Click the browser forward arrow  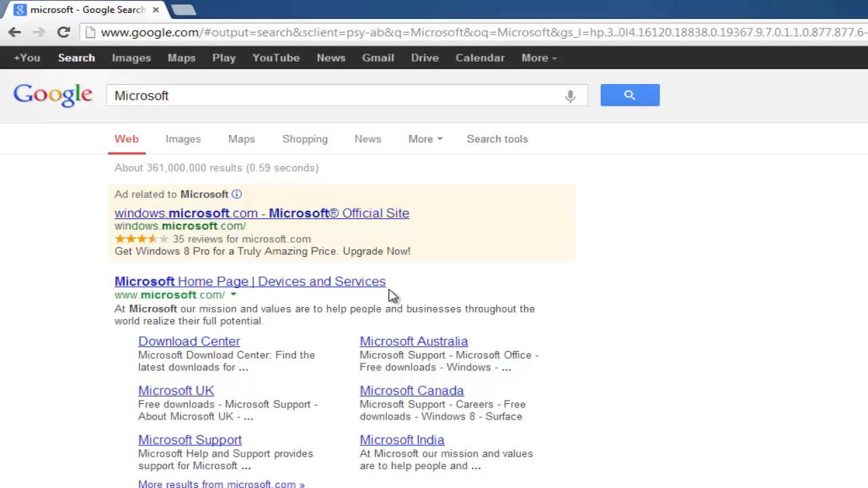(x=39, y=32)
